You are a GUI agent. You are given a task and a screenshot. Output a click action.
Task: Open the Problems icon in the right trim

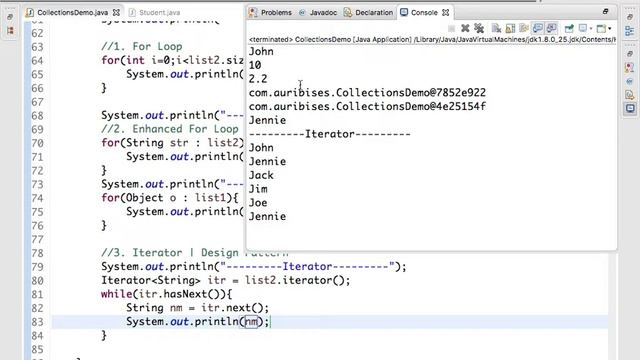click(x=630, y=67)
